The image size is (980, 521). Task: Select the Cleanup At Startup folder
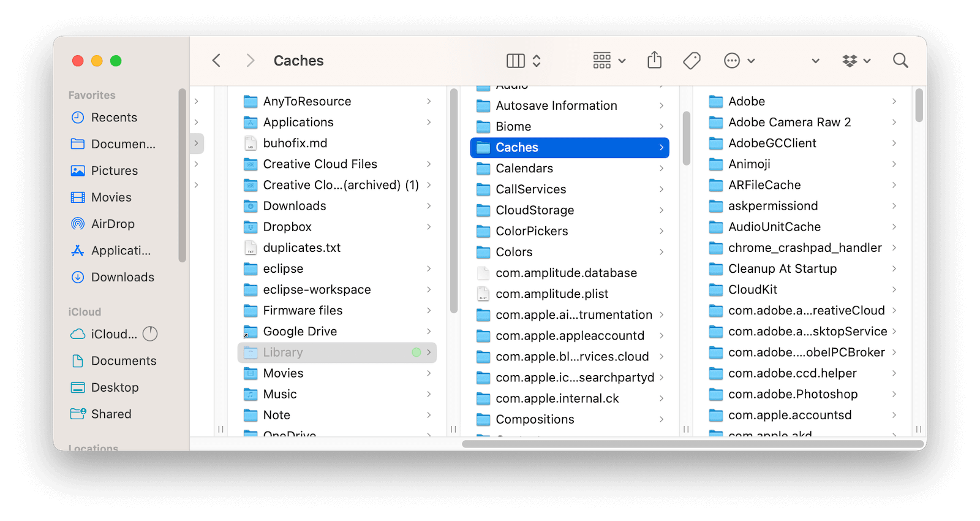[802, 268]
